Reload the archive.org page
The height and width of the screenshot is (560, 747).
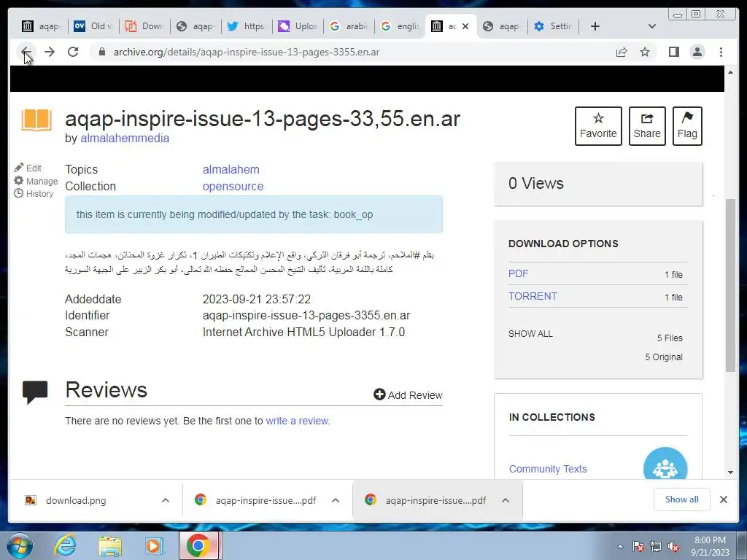pos(73,52)
